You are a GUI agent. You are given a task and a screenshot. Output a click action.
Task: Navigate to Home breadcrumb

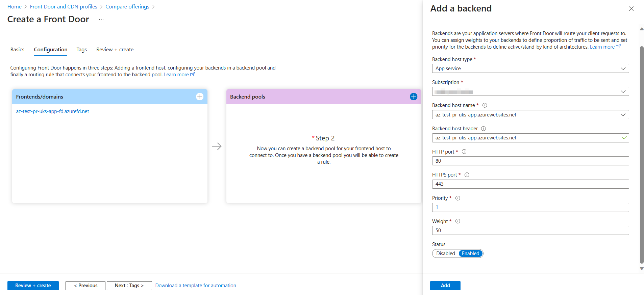[x=15, y=7]
